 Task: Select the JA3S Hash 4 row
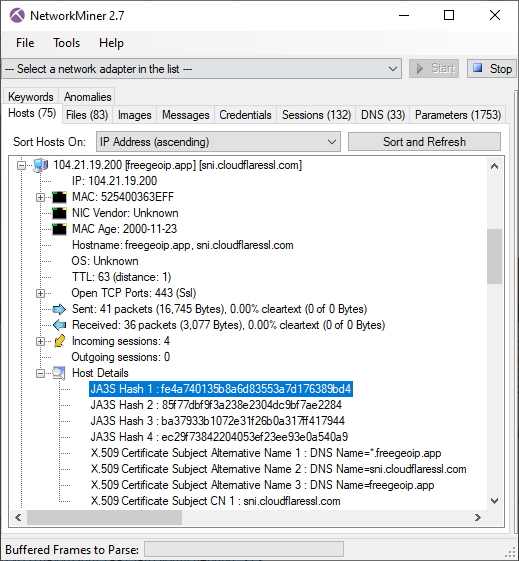pyautogui.click(x=219, y=437)
